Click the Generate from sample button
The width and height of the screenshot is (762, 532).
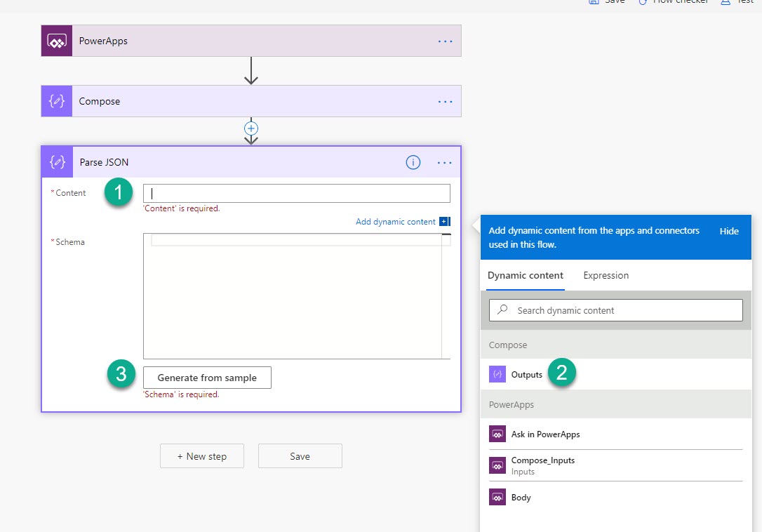coord(207,378)
